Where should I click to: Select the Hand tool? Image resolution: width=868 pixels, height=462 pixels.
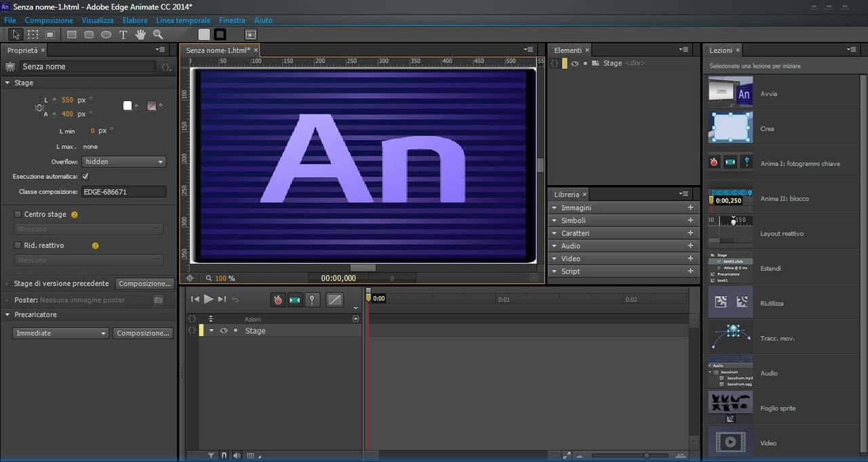click(141, 34)
